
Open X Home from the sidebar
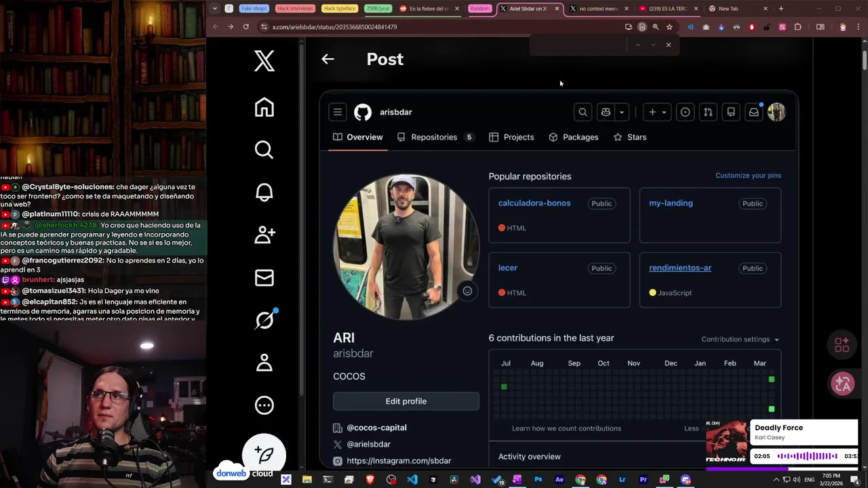click(264, 107)
